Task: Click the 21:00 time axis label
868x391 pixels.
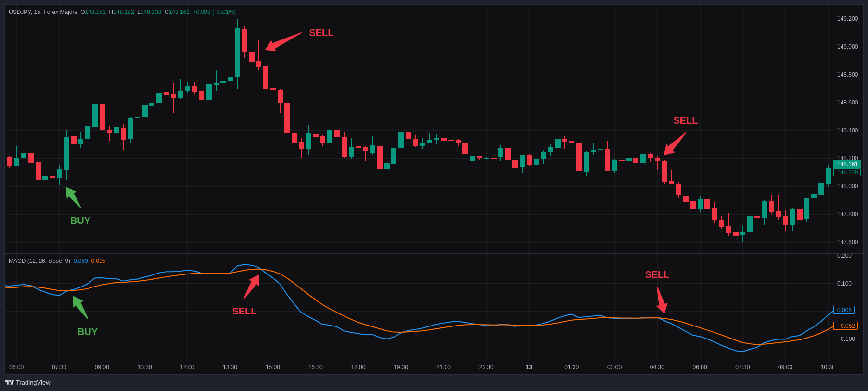Action: tap(444, 367)
